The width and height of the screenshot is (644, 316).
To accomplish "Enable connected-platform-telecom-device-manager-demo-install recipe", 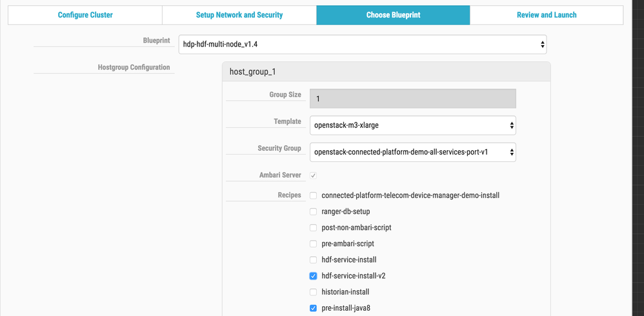I will tap(314, 195).
